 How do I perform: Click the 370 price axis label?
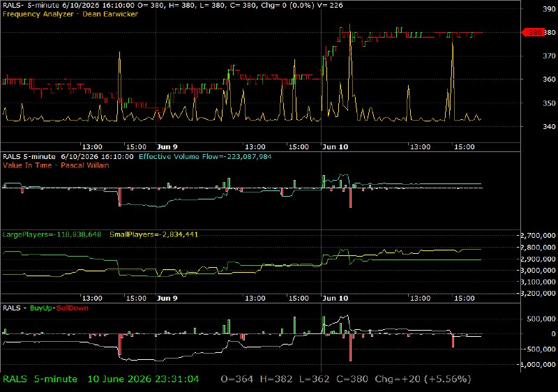tap(549, 56)
